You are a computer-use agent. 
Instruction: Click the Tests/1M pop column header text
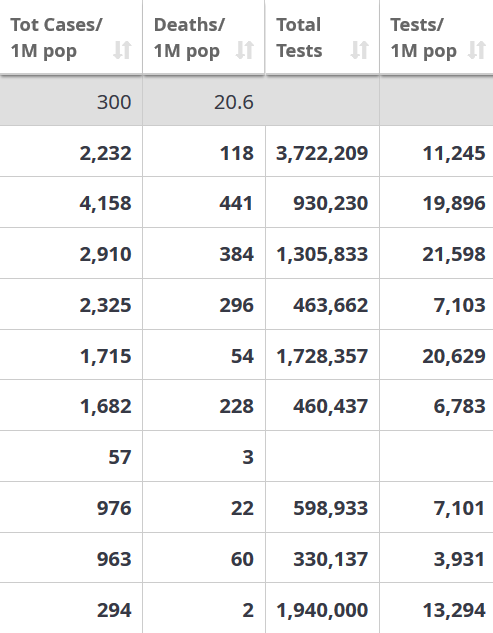[424, 38]
